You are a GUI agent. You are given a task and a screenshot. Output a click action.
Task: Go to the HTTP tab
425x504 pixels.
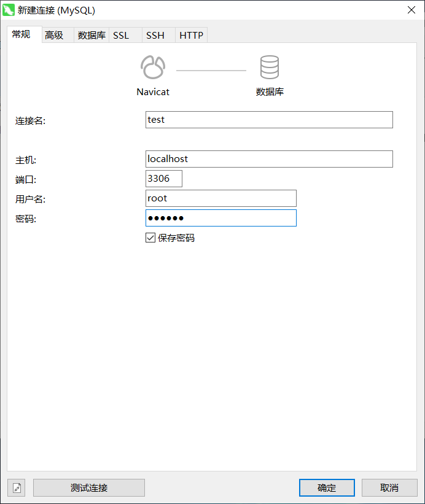click(191, 36)
